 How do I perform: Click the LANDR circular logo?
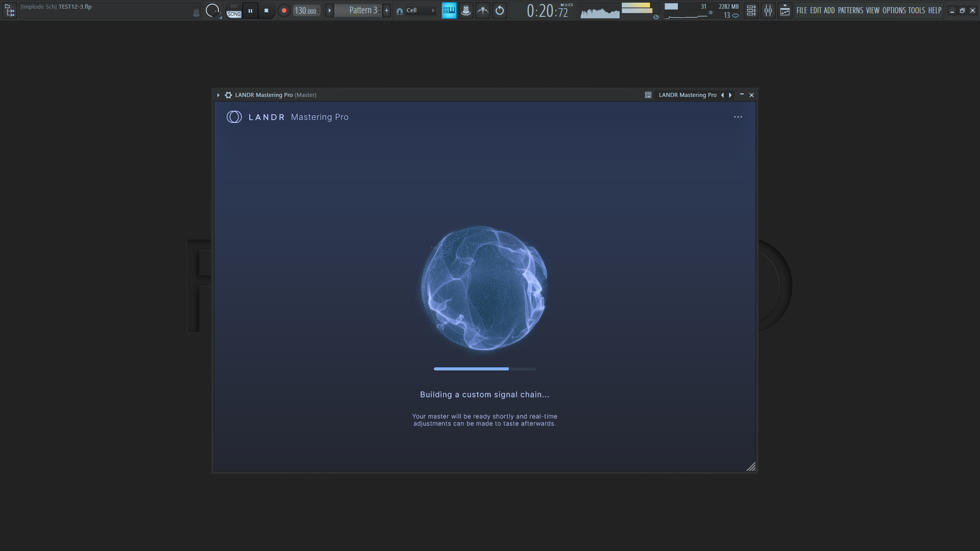click(234, 117)
